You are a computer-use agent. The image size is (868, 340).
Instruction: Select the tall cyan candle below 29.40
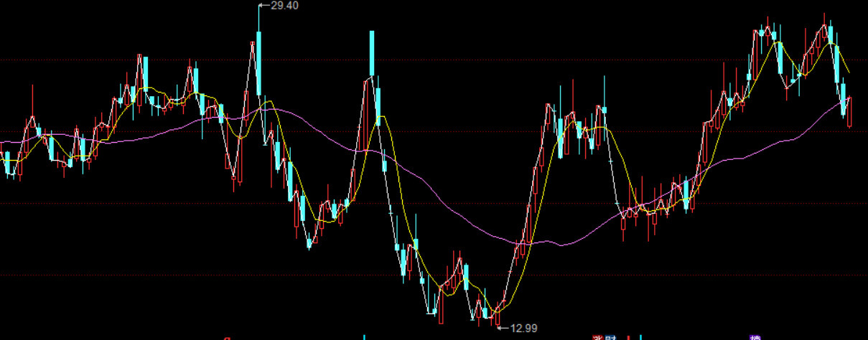[x=258, y=63]
